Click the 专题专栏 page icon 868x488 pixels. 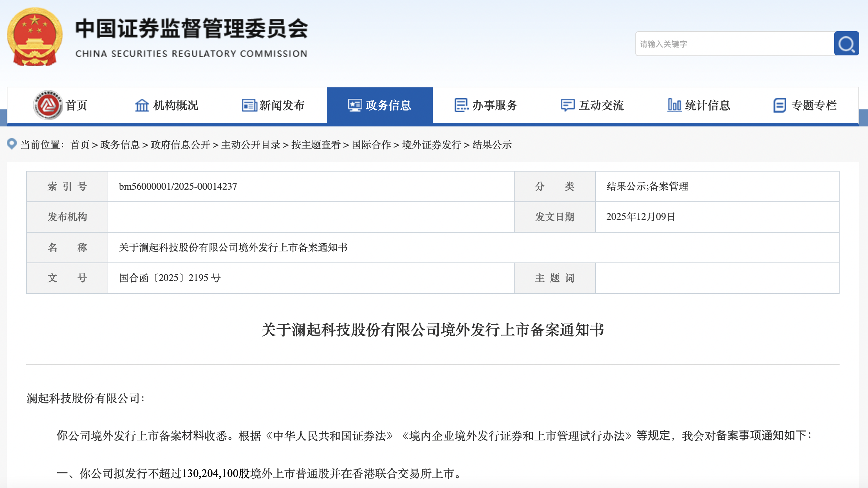[780, 105]
